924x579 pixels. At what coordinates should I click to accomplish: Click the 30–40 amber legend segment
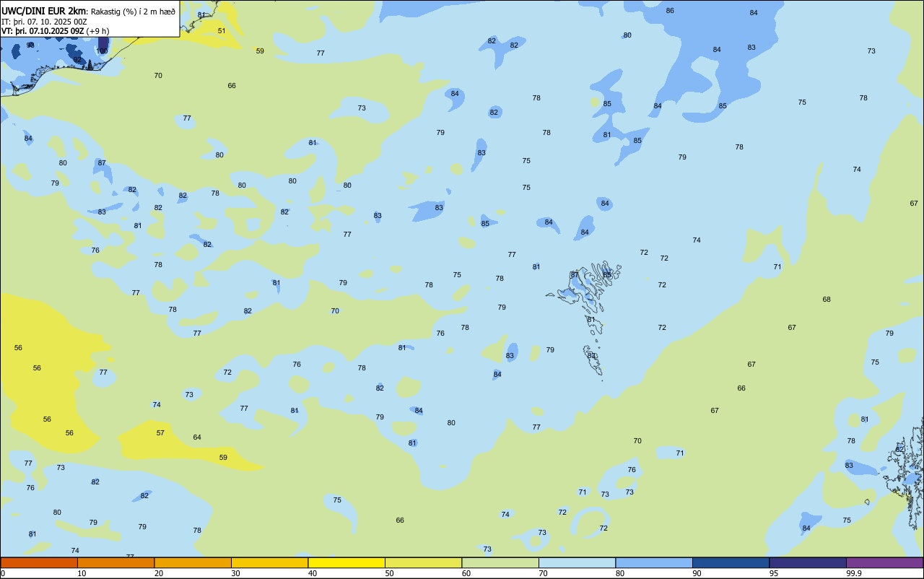tap(269, 562)
